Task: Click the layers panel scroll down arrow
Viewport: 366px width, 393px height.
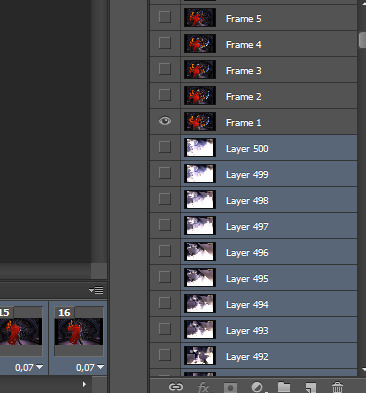Action: (363, 369)
